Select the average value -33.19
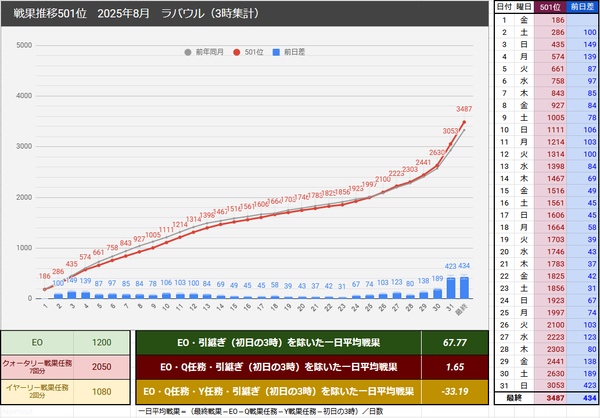 (455, 392)
